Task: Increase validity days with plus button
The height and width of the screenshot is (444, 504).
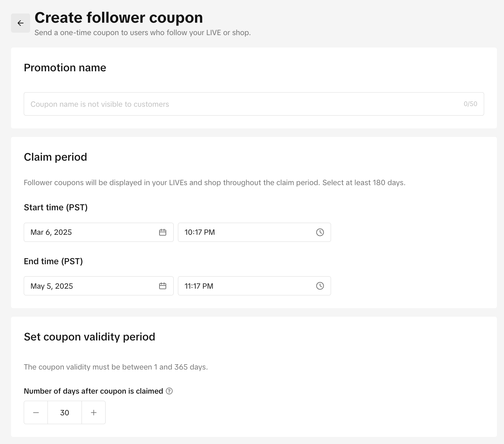Action: [94, 412]
